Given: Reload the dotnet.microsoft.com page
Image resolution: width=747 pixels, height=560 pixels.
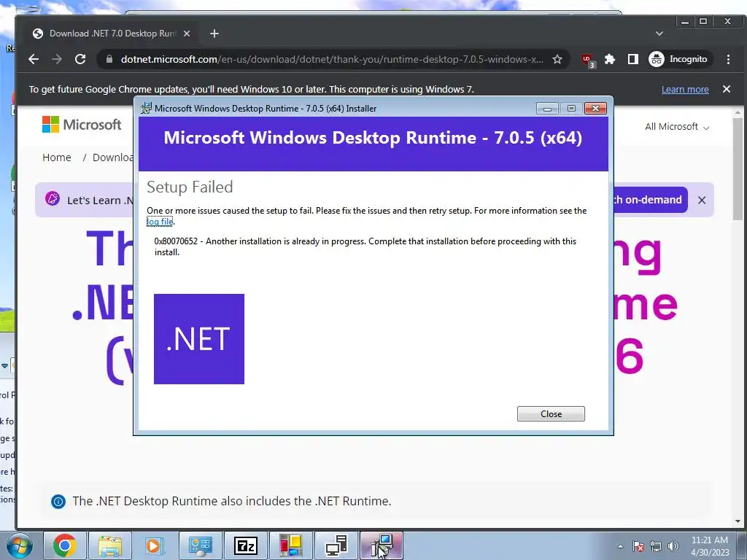Looking at the screenshot, I should (80, 59).
